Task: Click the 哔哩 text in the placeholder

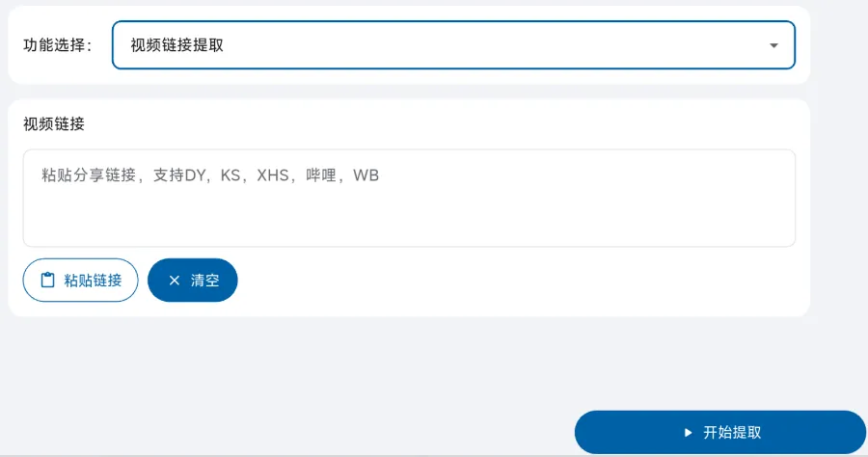Action: click(x=321, y=175)
